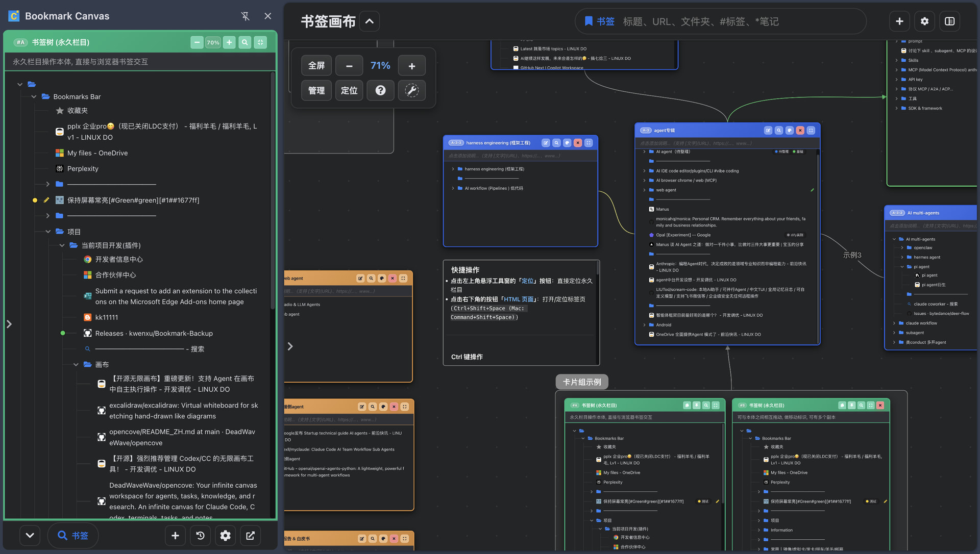Expand the AI workflow (Pipelines) folder
The image size is (980, 554).
coord(453,188)
